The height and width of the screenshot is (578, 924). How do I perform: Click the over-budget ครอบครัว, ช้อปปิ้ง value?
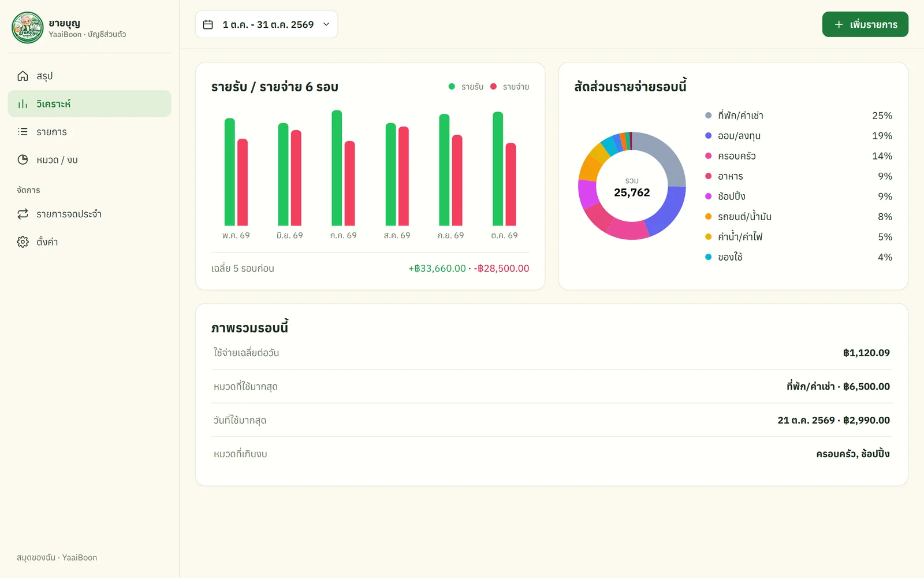(852, 454)
